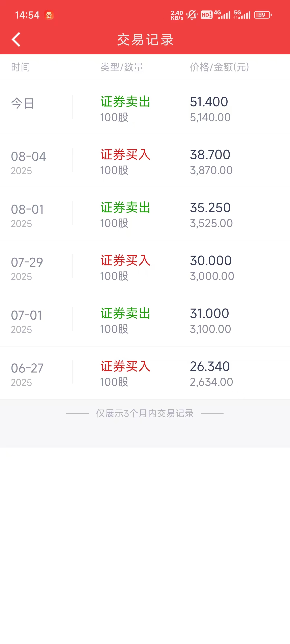The height and width of the screenshot is (644, 290).
Task: Open the 08-01 证券卖出 transaction
Action: 145,215
